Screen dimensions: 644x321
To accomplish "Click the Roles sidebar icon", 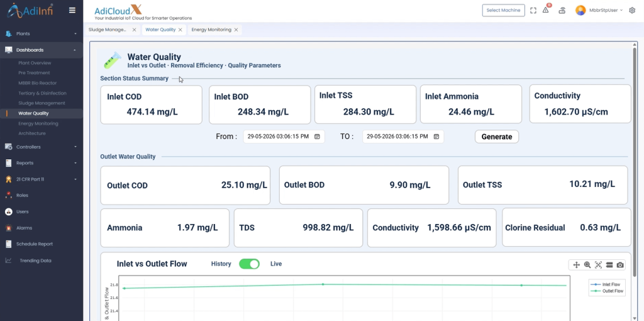I will point(9,195).
